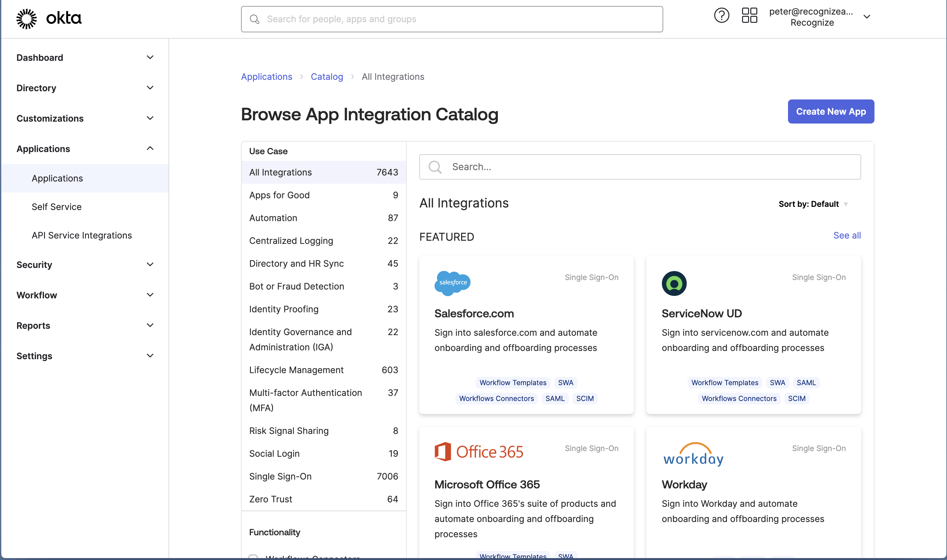Image resolution: width=947 pixels, height=560 pixels.
Task: Expand the Security section chevron
Action: (150, 264)
